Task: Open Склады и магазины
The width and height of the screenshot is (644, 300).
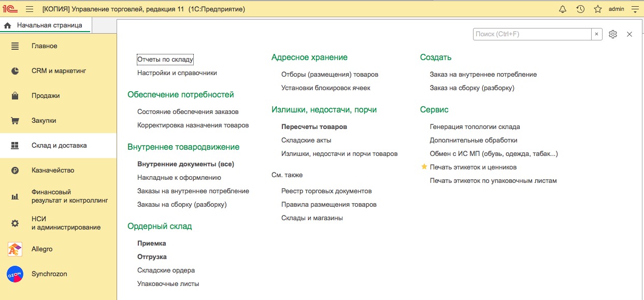Action: click(312, 218)
